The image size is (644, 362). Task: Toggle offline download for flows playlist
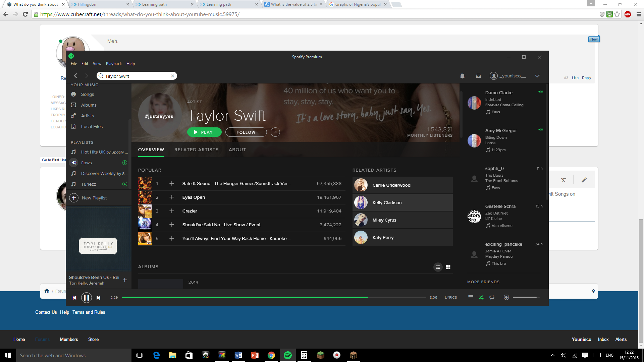point(125,163)
